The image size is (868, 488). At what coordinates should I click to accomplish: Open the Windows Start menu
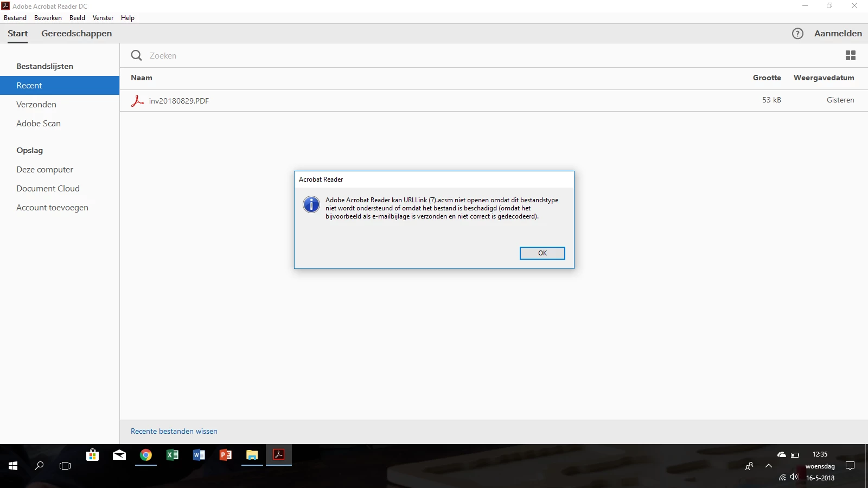coord(13,466)
